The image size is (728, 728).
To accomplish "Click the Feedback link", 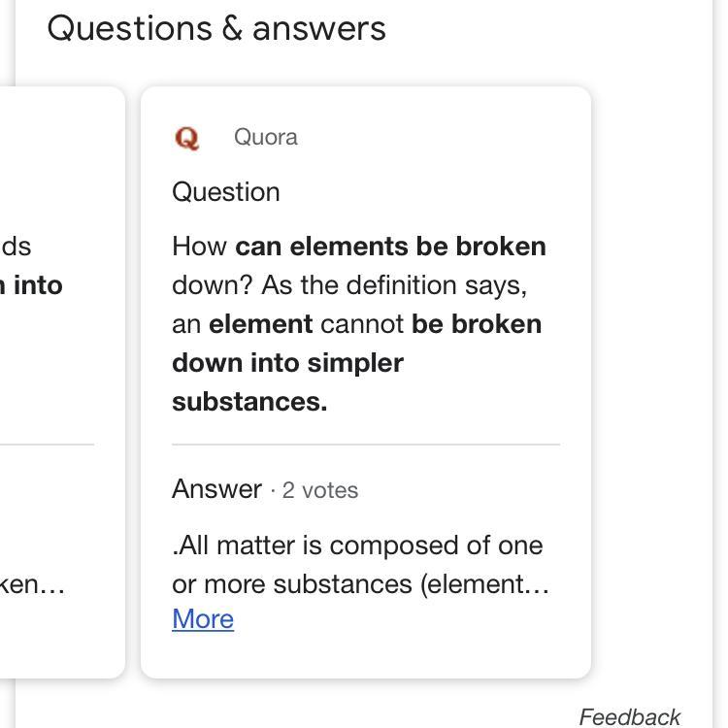I will coord(629,716).
